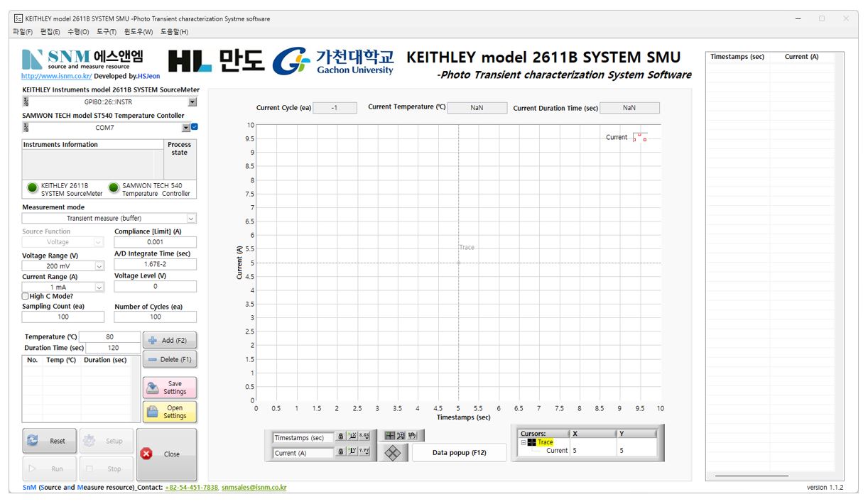The image size is (868, 504).
Task: Select the zoom tool in graph palette
Action: pos(401,435)
